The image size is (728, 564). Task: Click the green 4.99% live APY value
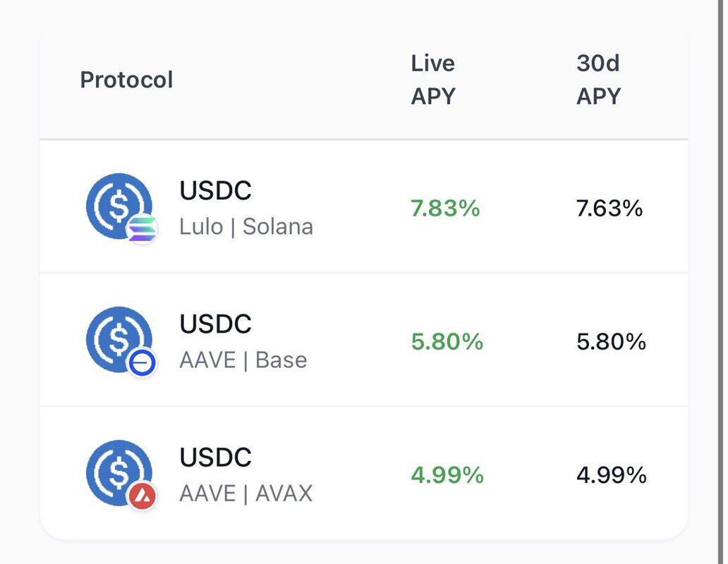(447, 475)
